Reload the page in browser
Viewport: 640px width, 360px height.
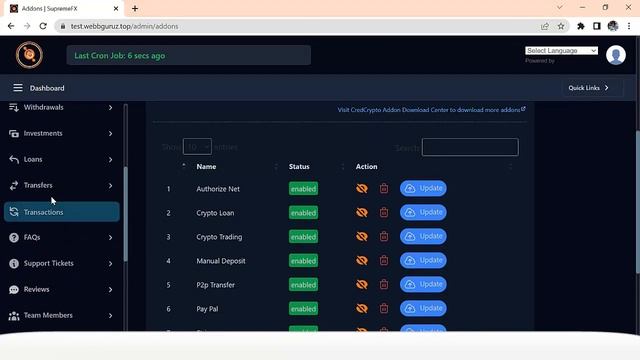43,26
